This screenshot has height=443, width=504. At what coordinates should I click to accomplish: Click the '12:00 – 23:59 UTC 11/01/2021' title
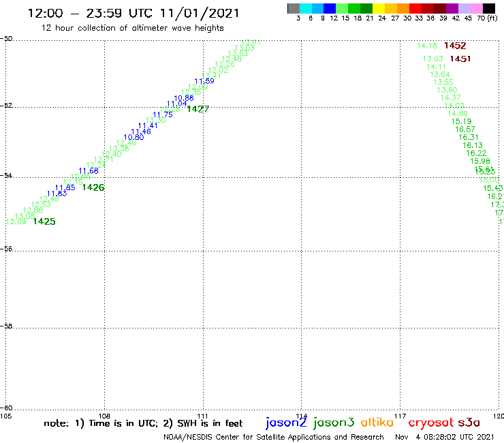pyautogui.click(x=133, y=14)
